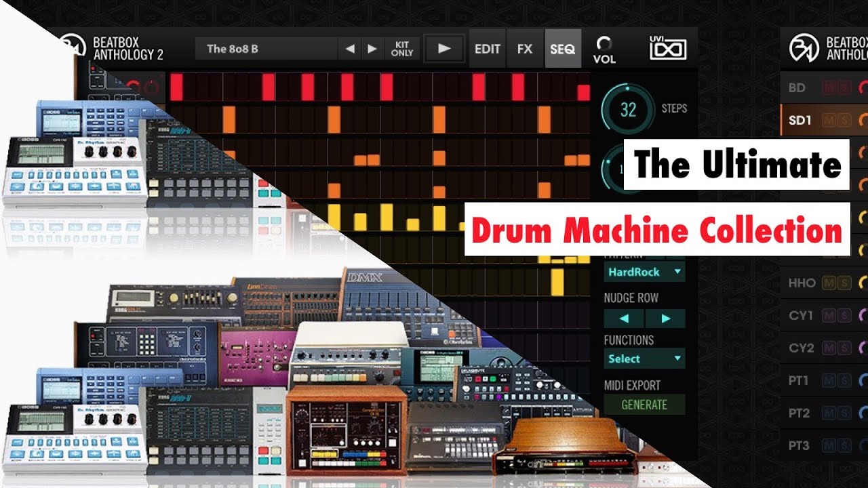Mute the SD1 track
Screen dimensions: 868x488
click(829, 120)
